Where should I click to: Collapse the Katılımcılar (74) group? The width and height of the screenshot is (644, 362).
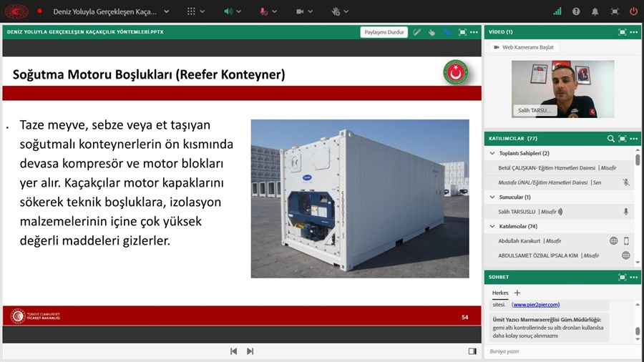[x=492, y=226]
